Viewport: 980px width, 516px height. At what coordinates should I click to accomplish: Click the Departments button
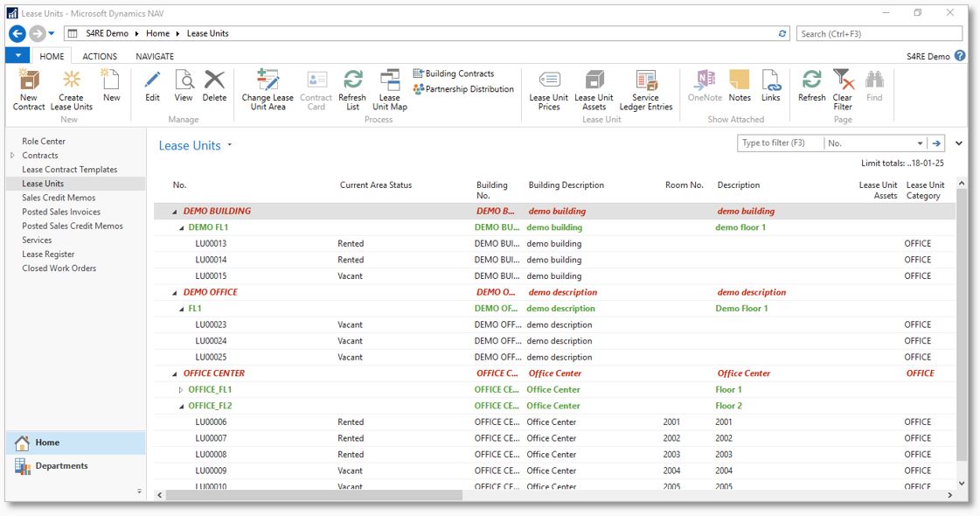[76, 466]
